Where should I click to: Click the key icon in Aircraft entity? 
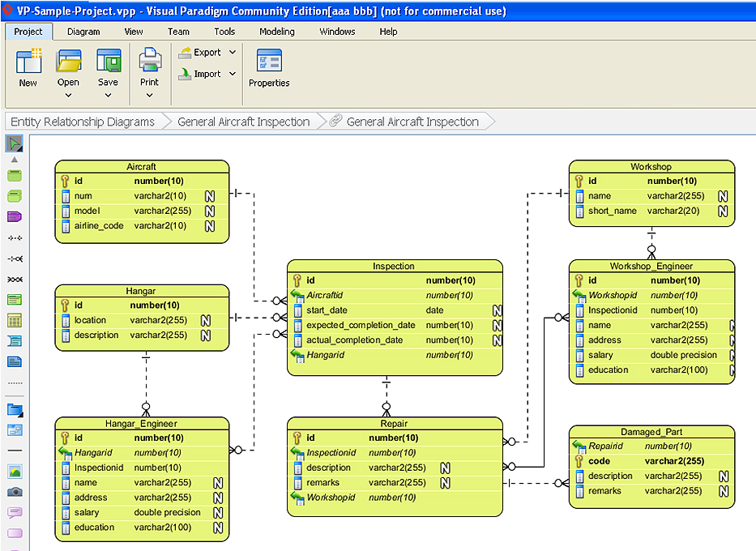click(x=66, y=182)
